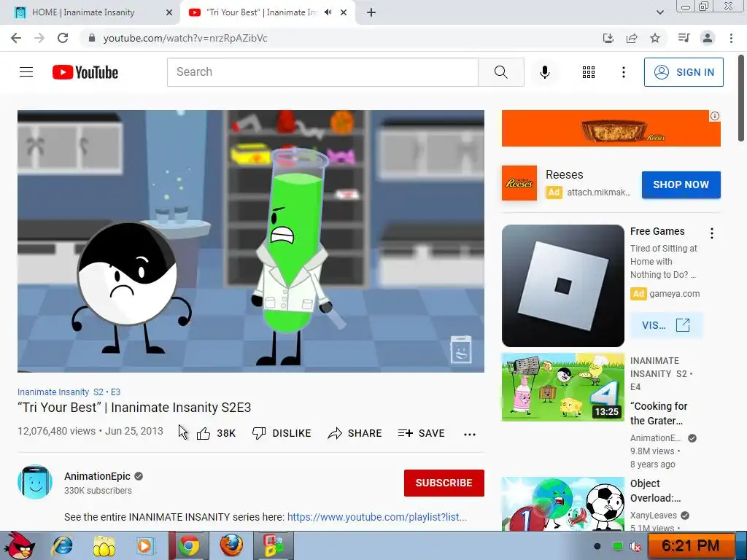This screenshot has width=747, height=560.
Task: Select the address bar URL
Action: pos(185,38)
